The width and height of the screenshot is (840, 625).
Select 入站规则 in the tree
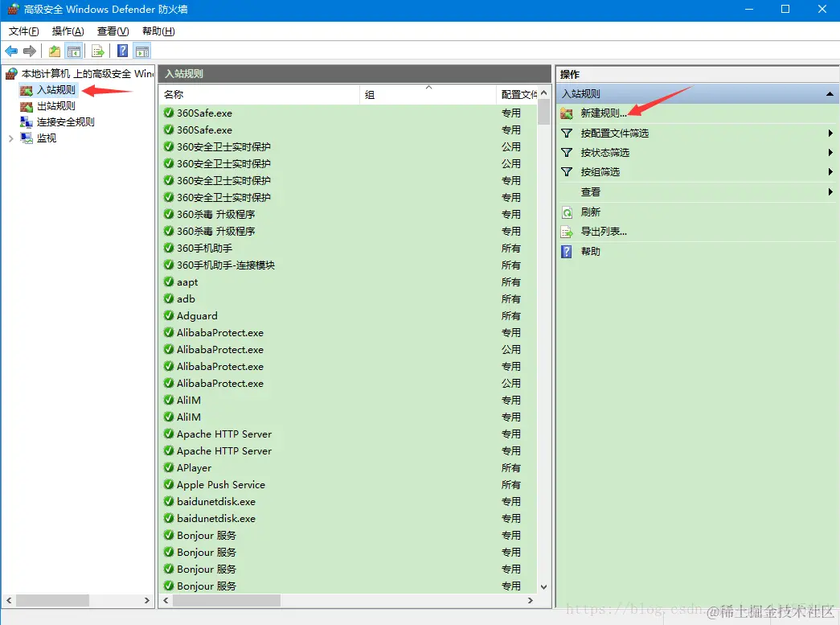click(56, 89)
